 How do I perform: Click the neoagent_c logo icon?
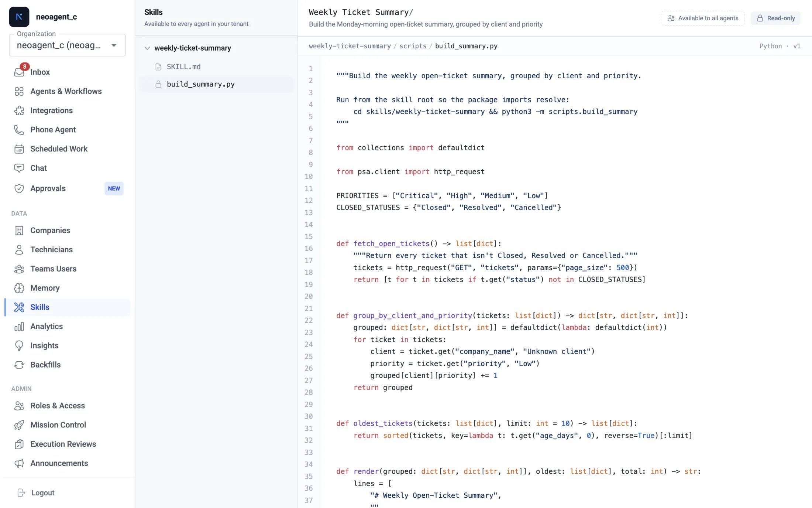[19, 17]
